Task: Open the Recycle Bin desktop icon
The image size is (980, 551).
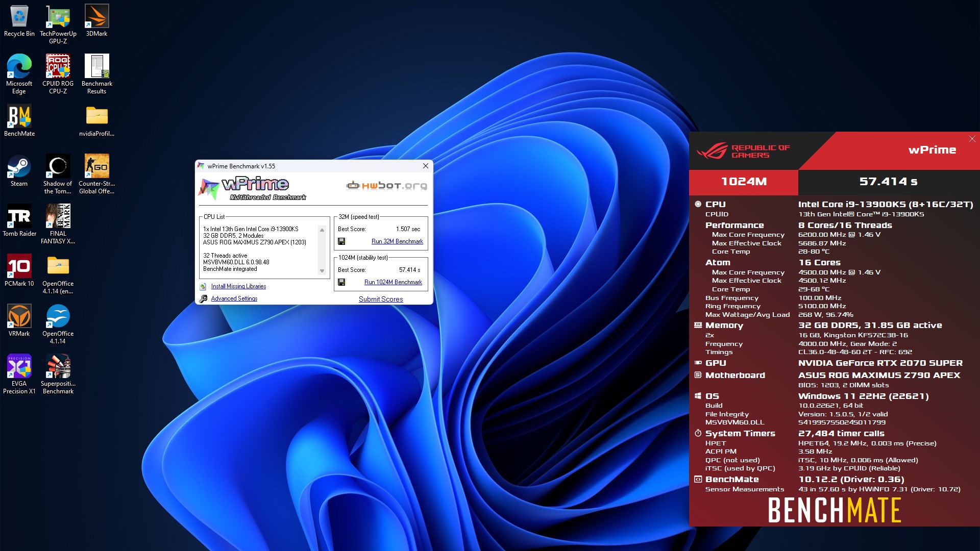Action: pos(19,21)
